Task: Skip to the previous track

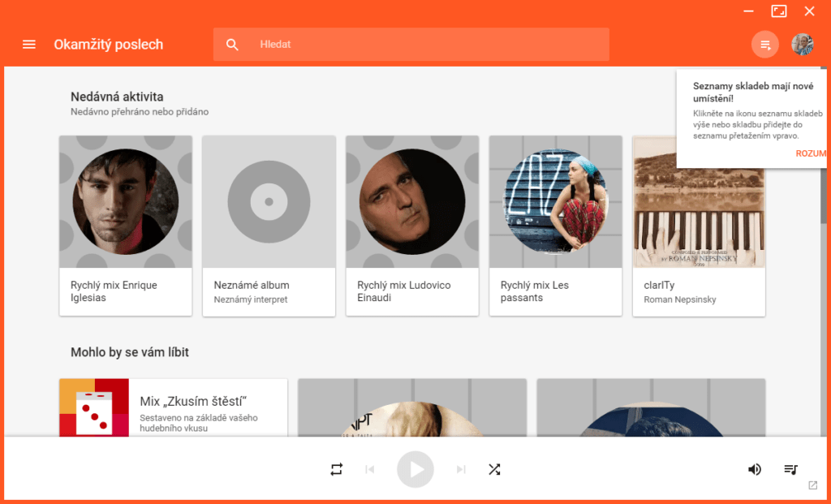Action: [x=370, y=470]
